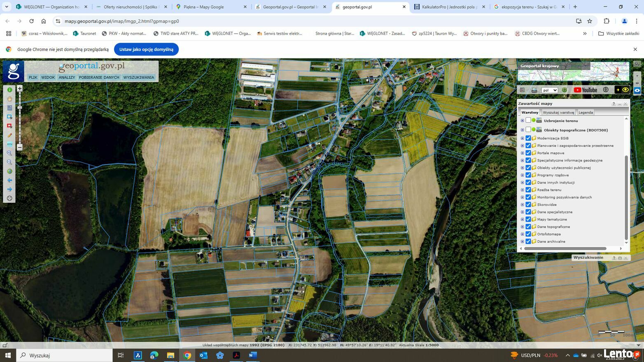Viewport: 644px width, 362px height.
Task: Select the green info identify tool
Action: (9, 90)
